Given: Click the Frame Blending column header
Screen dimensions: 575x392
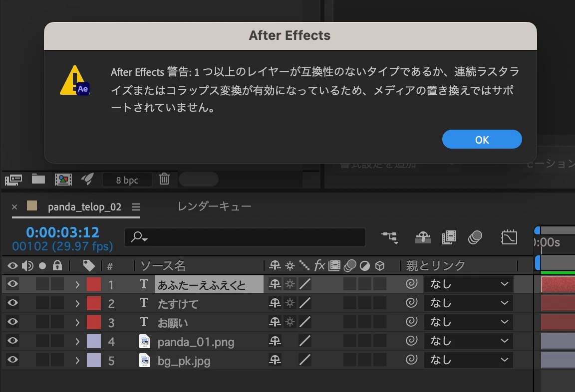Looking at the screenshot, I should point(334,266).
